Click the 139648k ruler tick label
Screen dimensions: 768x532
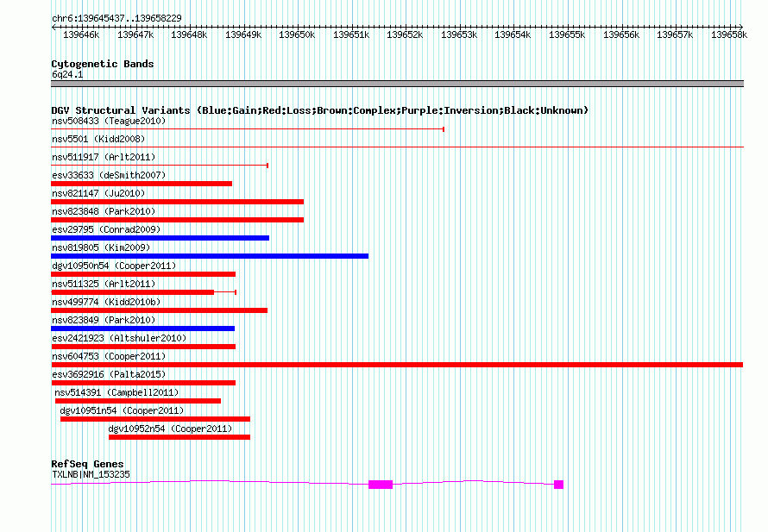click(189, 34)
